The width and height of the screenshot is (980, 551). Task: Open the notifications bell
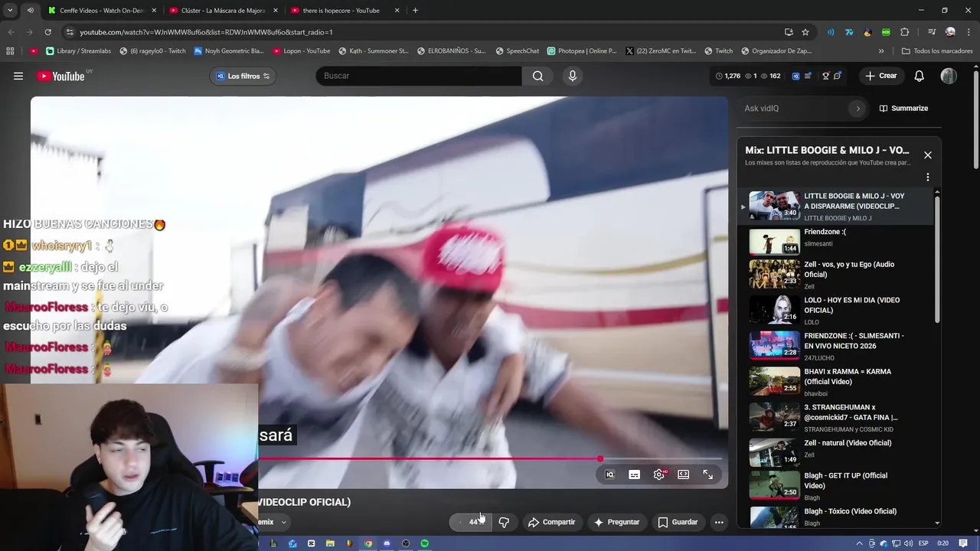919,76
